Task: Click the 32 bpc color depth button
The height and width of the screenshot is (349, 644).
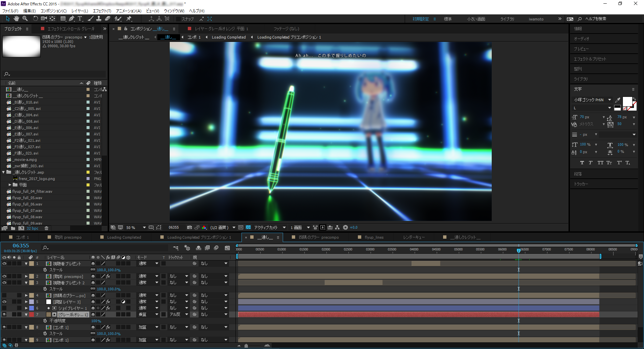Action: (x=33, y=228)
